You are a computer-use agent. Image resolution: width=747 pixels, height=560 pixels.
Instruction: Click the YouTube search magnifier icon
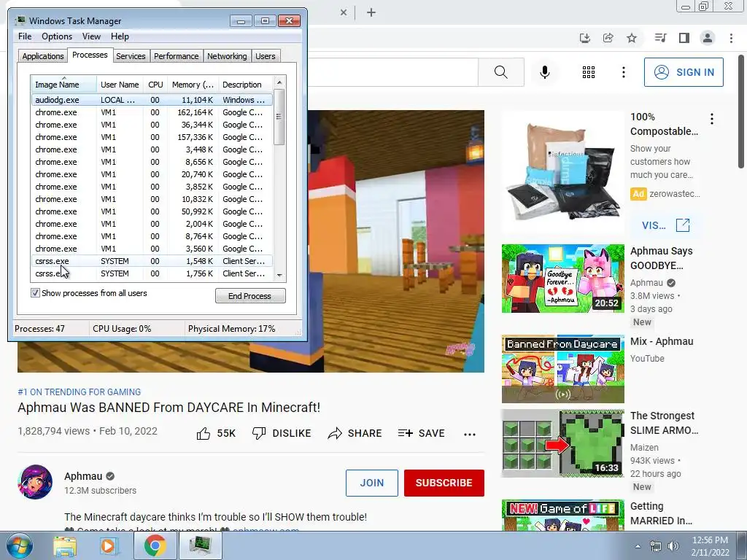pos(500,72)
